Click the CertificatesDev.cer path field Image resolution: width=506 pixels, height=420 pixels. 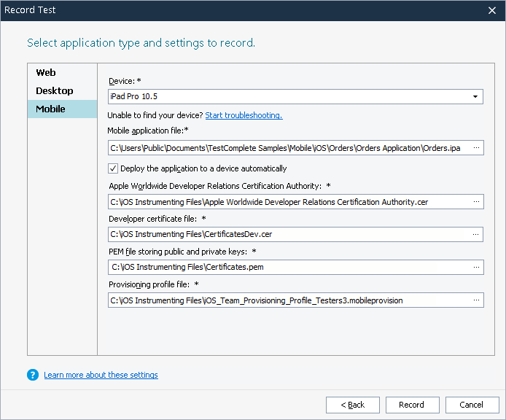pyautogui.click(x=286, y=234)
